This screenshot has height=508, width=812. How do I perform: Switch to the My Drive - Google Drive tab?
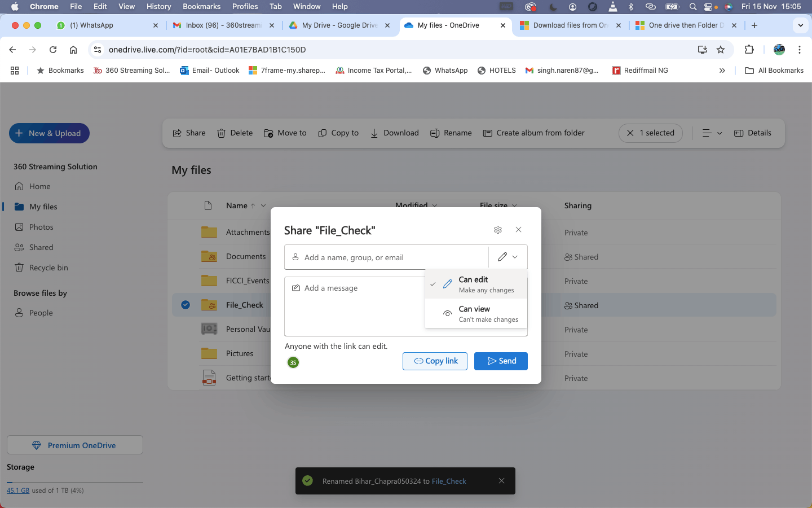tap(339, 25)
